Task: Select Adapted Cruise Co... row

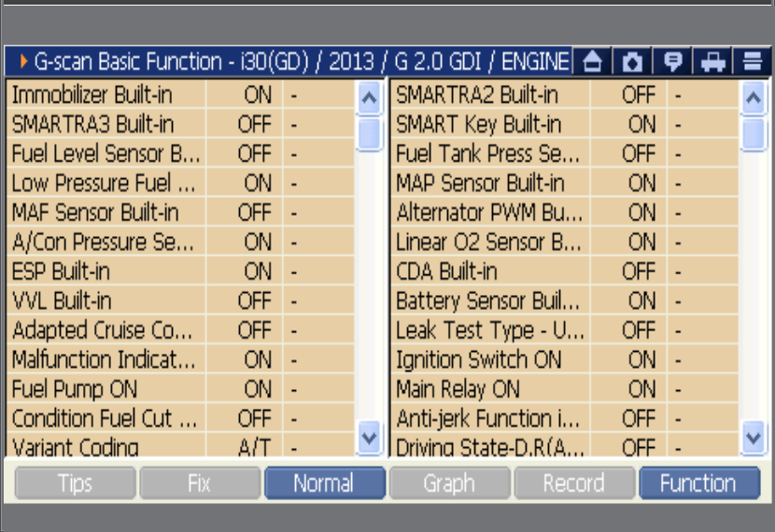Action: [180, 330]
